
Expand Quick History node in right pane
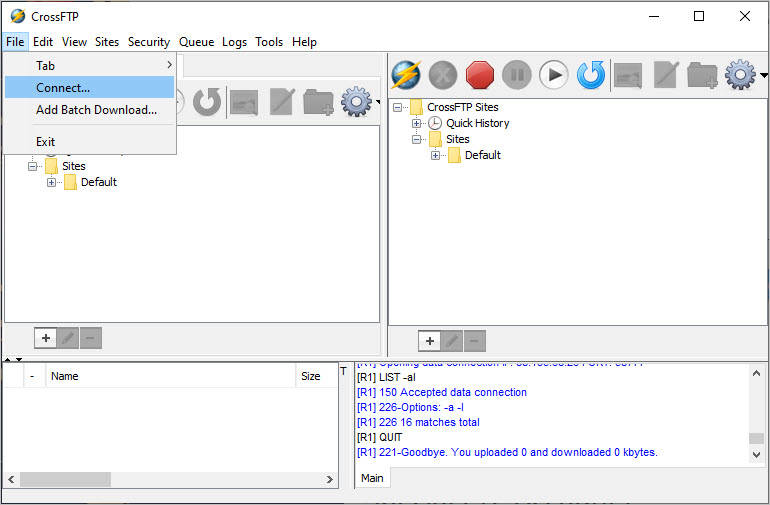(416, 123)
